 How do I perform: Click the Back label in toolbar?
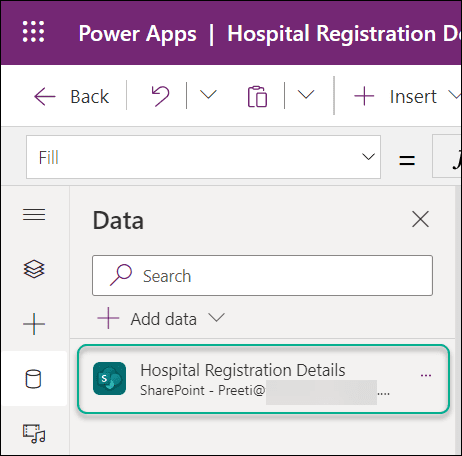tap(89, 97)
